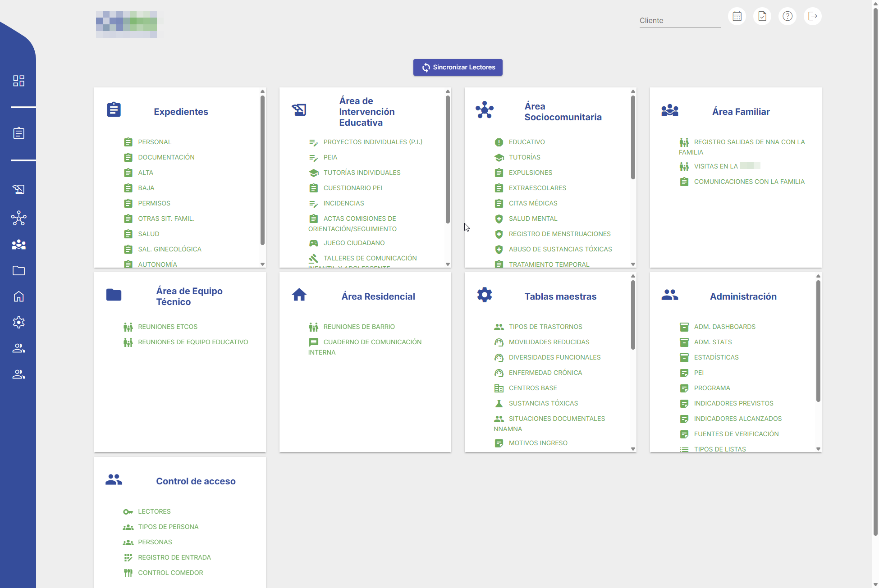Open sidebar sociocomunitaria network icon
Viewport: 879px width, 588px height.
tap(18, 219)
